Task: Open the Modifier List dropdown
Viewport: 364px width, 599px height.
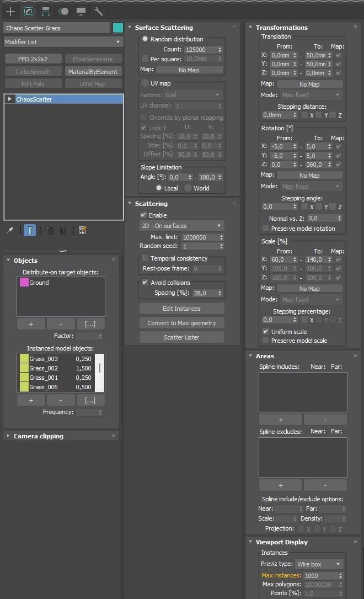Action: [64, 41]
